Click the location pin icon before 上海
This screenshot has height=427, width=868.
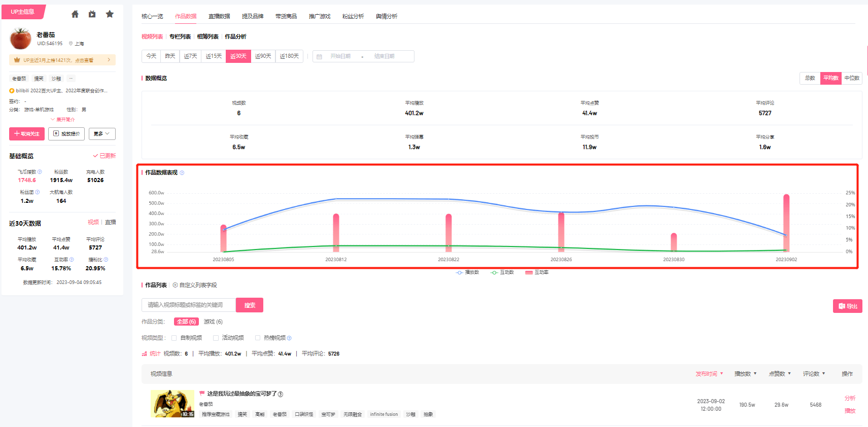(x=71, y=44)
